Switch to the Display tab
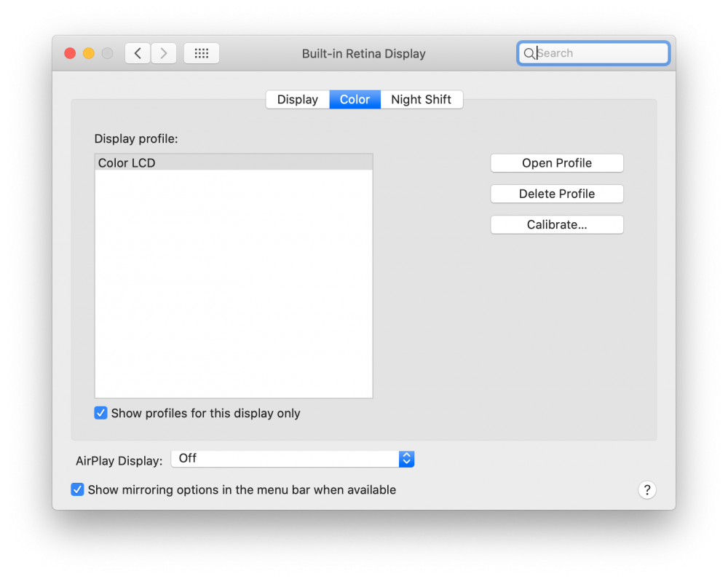This screenshot has height=579, width=728. (297, 99)
